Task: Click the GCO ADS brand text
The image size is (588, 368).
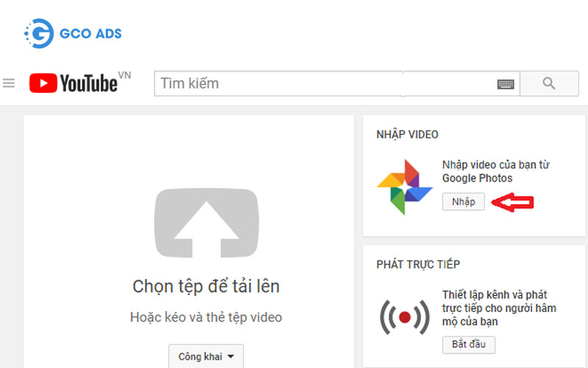Action: pos(92,34)
